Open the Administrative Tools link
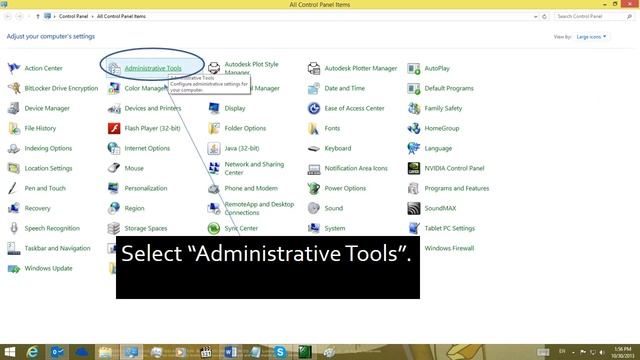 (x=153, y=68)
